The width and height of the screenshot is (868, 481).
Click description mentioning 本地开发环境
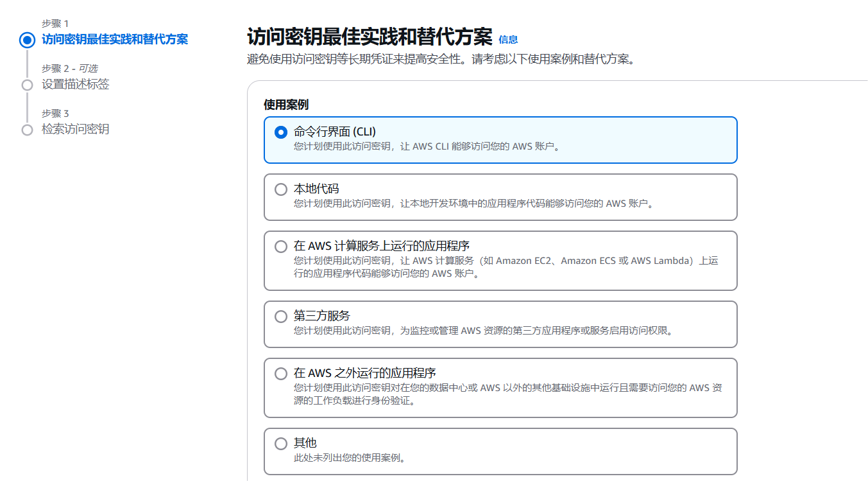(474, 204)
